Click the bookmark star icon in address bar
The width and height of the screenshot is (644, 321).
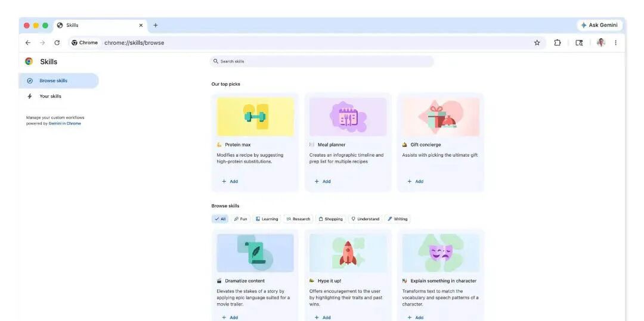(x=537, y=43)
